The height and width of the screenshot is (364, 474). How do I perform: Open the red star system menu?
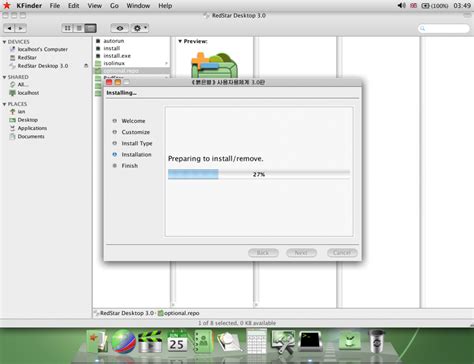coord(7,5)
